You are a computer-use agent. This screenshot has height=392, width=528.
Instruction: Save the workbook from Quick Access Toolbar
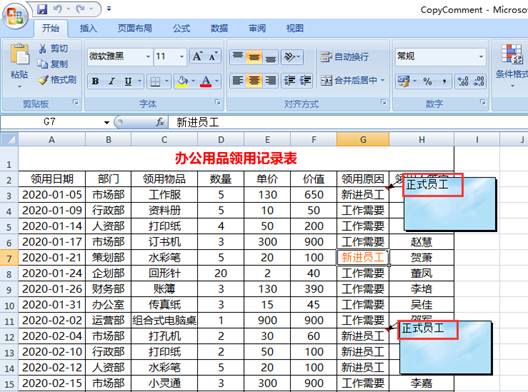pos(42,9)
